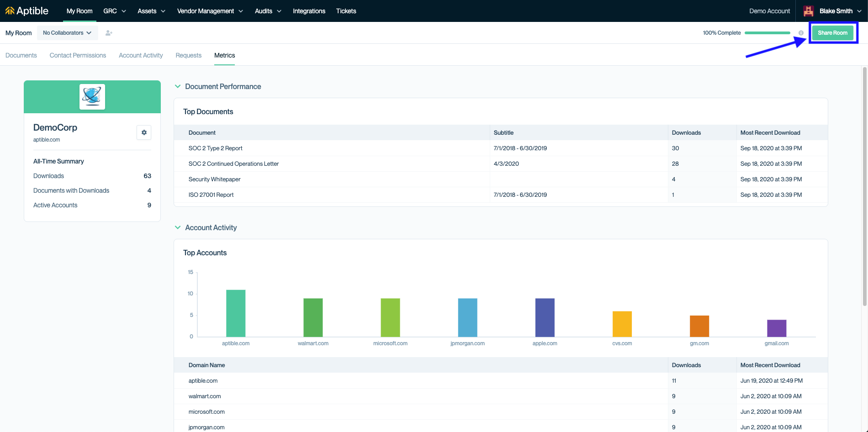Go to My Room in top navigation
Screen dimensions: 868x432
(79, 11)
